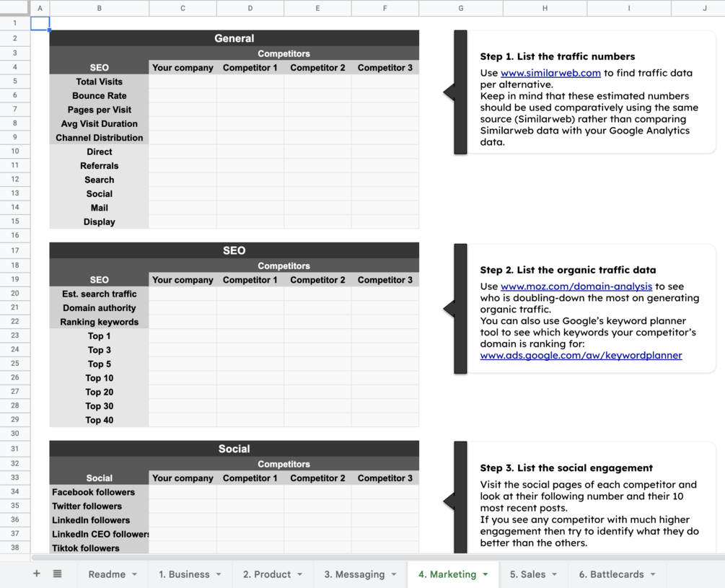725x588 pixels.
Task: Select the 'Top 40' cell
Action: (x=100, y=420)
